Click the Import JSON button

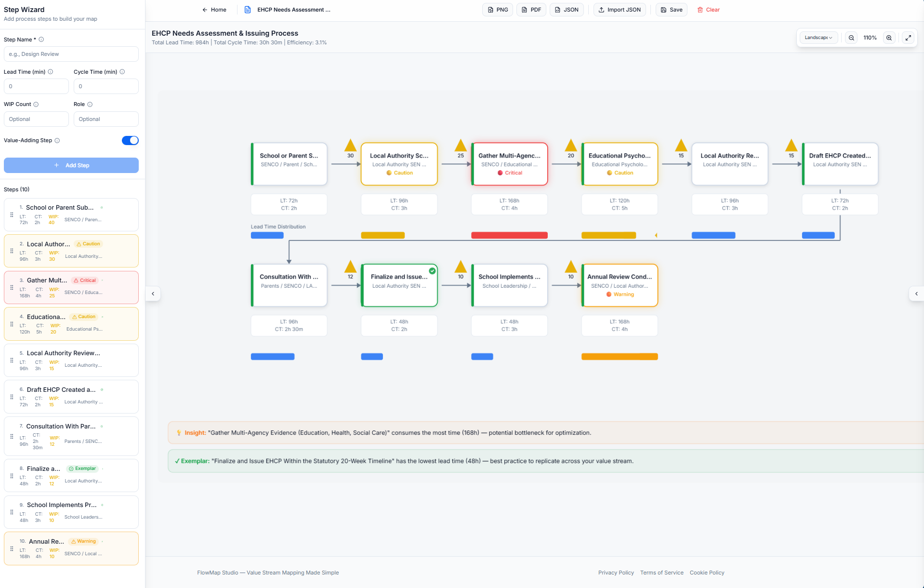[620, 10]
